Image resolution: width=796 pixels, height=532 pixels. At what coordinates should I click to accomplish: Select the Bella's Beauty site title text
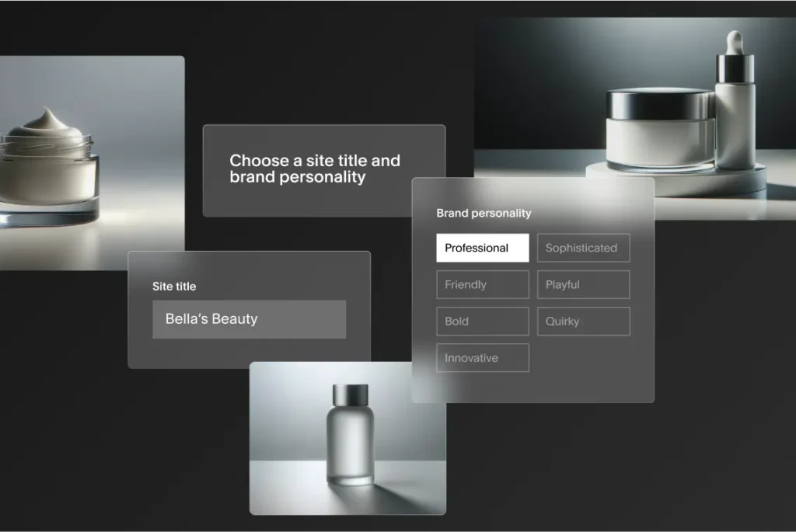211,318
